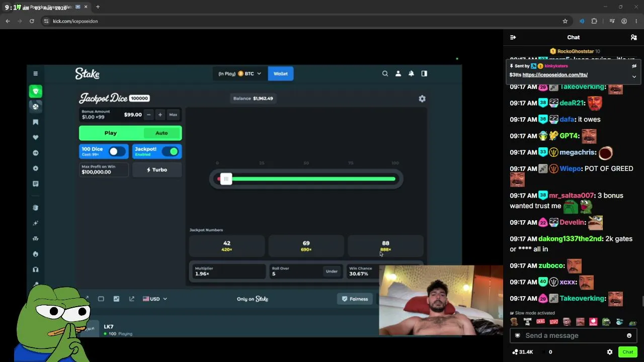This screenshot has width=644, height=362.
Task: Open chat settings gear
Action: [x=610, y=352]
